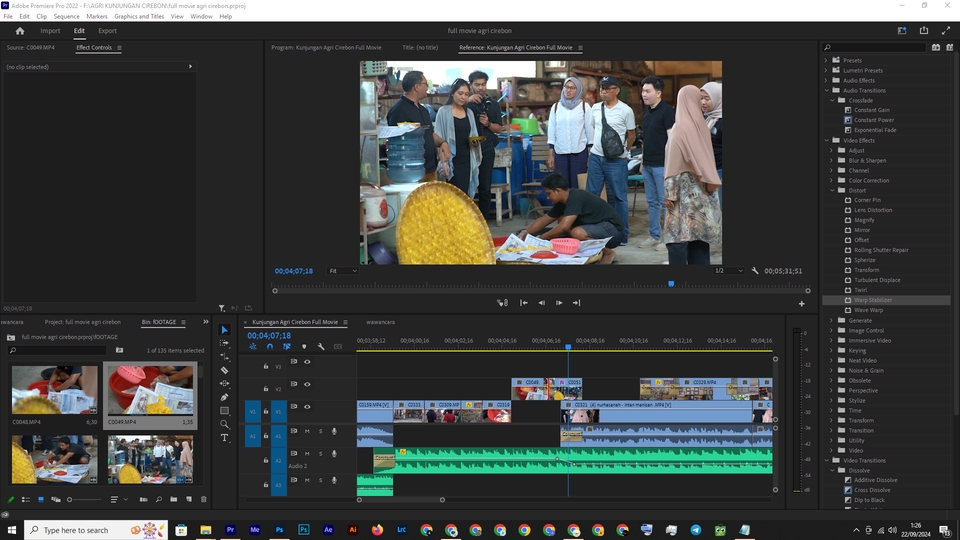The height and width of the screenshot is (540, 960).
Task: Click the trash Clear icon in bin
Action: [x=204, y=500]
